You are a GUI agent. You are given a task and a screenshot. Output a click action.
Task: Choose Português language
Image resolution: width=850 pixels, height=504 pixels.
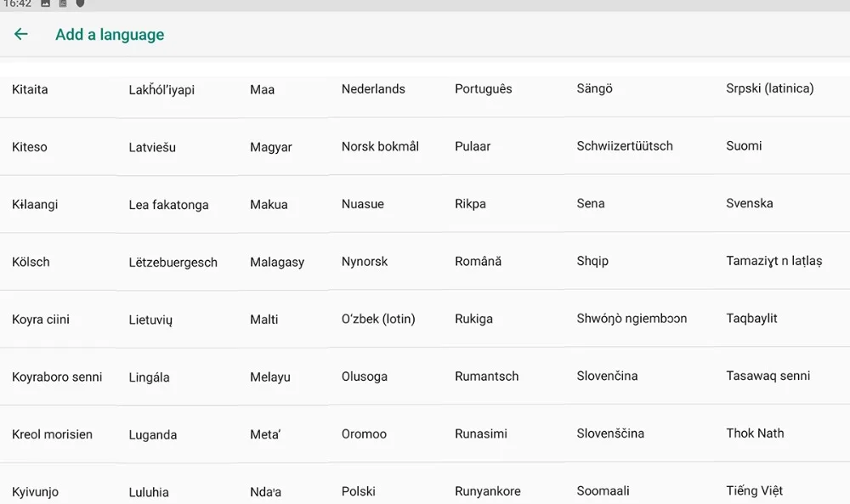click(483, 89)
